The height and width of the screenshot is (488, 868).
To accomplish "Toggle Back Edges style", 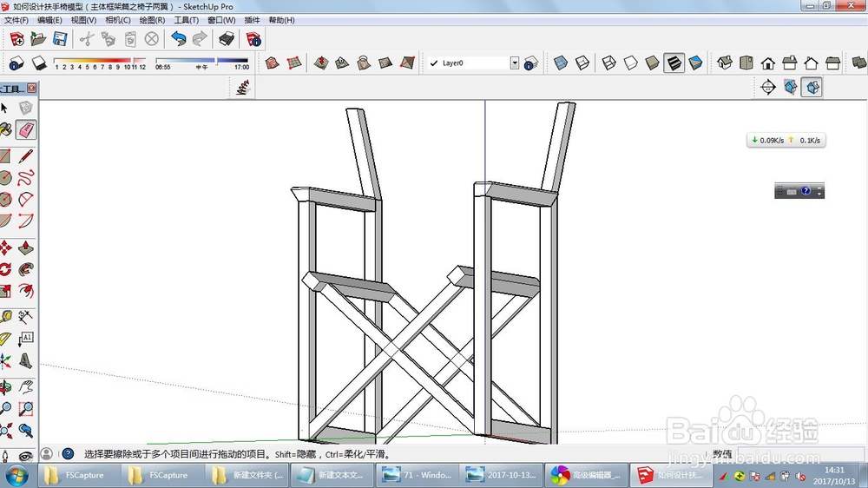I will coord(582,63).
